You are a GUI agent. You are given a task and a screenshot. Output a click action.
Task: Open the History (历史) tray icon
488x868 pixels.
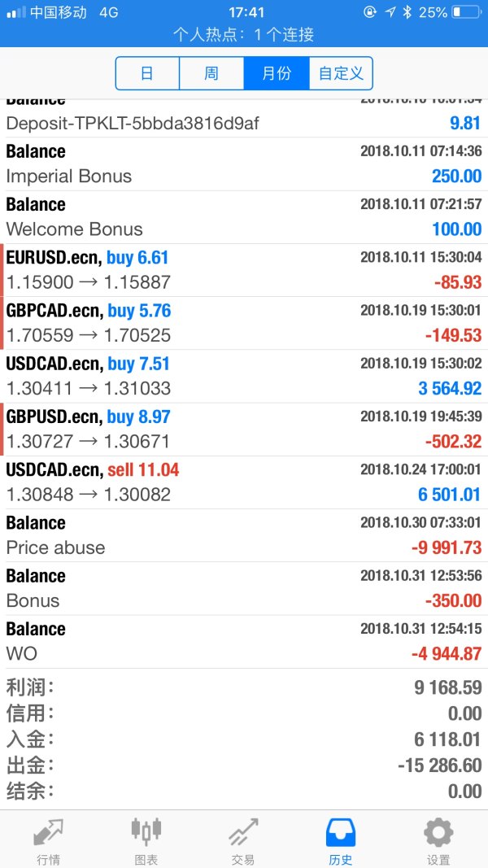pos(341,834)
